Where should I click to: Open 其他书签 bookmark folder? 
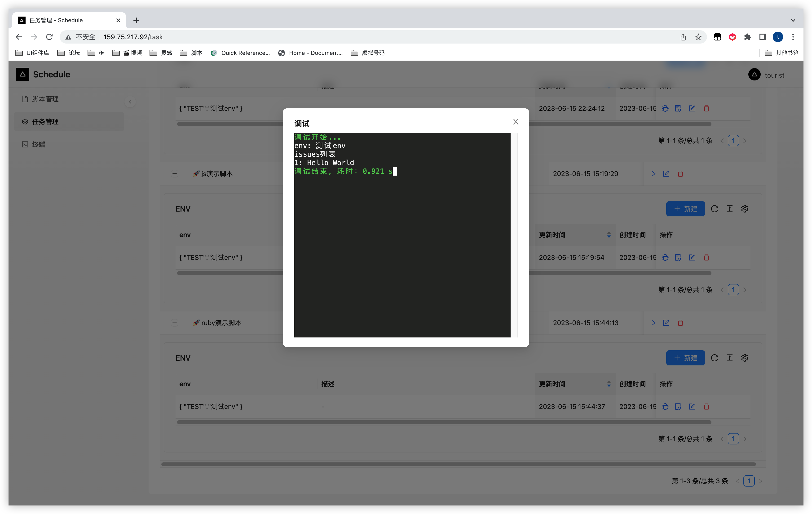(x=782, y=53)
